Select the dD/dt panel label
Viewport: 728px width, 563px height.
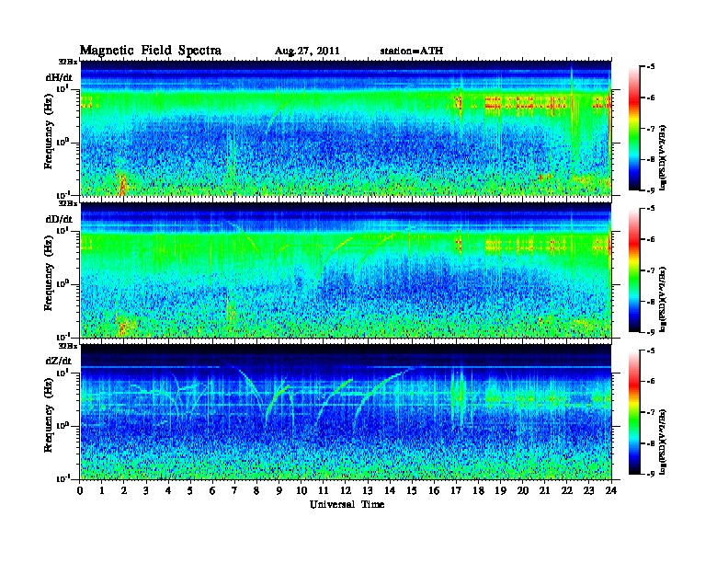click(x=59, y=219)
